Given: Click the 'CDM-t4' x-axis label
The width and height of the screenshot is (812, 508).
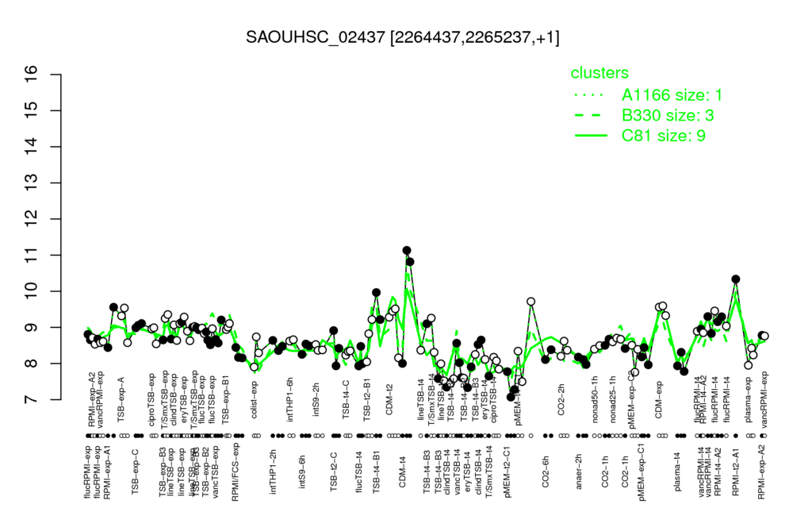Looking at the screenshot, I should [x=402, y=471].
